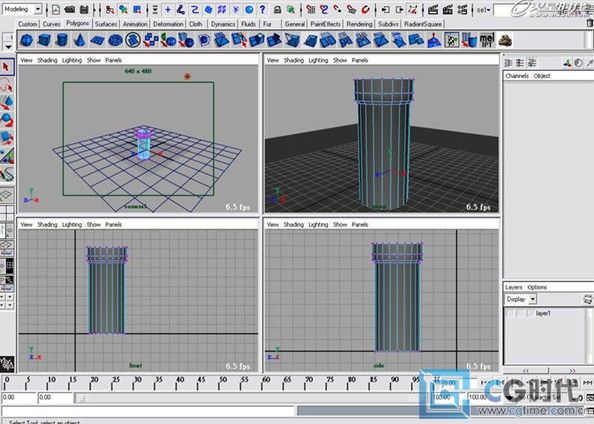Click the render current frame clapperboard icon
594x424 pixels.
click(433, 9)
